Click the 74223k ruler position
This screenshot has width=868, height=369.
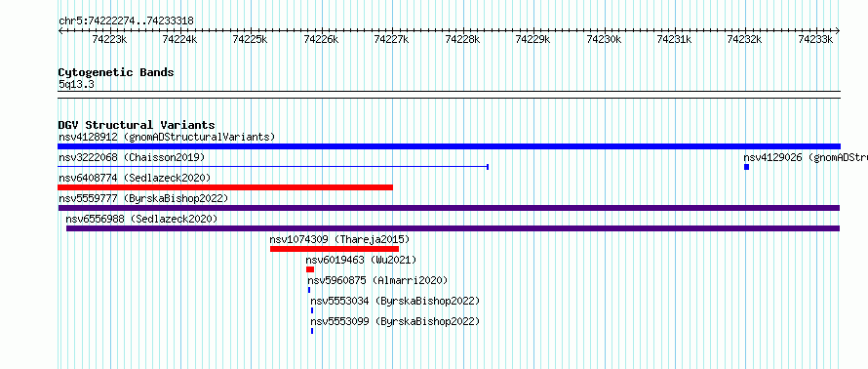click(109, 39)
